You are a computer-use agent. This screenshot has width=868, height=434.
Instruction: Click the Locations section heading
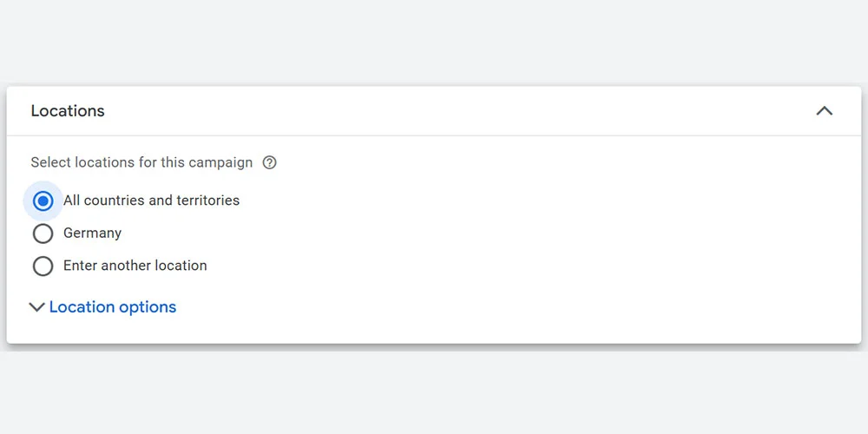point(68,111)
